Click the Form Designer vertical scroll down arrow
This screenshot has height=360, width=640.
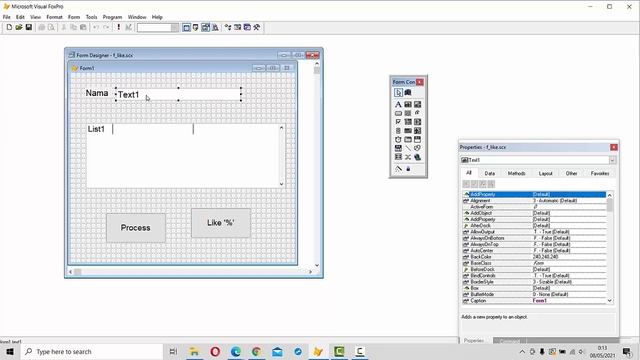pyautogui.click(x=317, y=265)
